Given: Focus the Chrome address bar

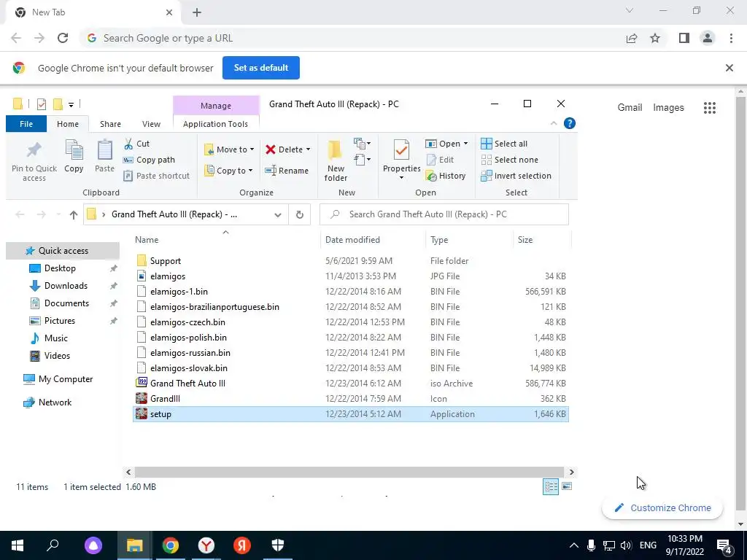Looking at the screenshot, I should tap(352, 38).
